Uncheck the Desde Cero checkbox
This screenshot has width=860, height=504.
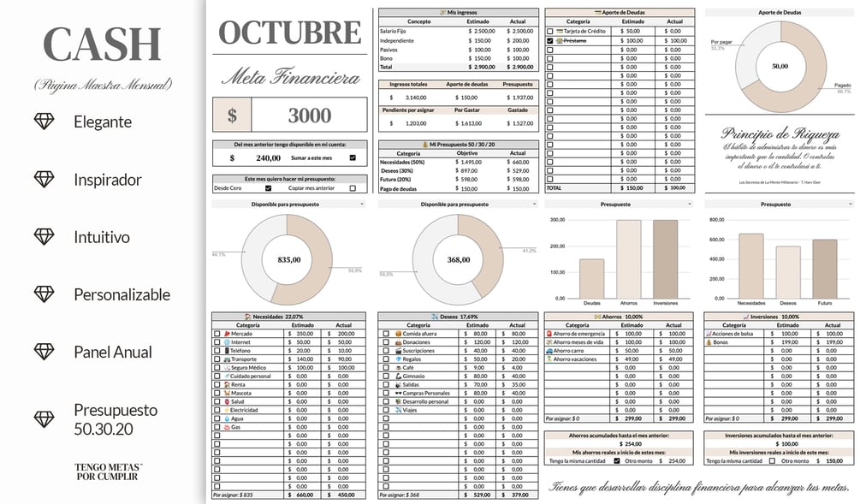pos(268,188)
